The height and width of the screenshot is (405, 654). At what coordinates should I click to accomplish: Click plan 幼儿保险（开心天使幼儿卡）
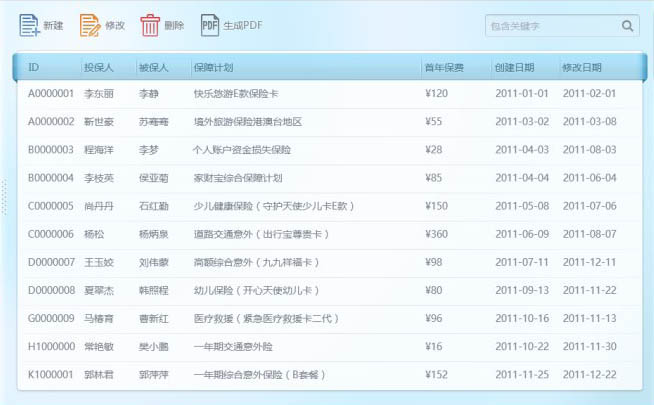point(256,290)
